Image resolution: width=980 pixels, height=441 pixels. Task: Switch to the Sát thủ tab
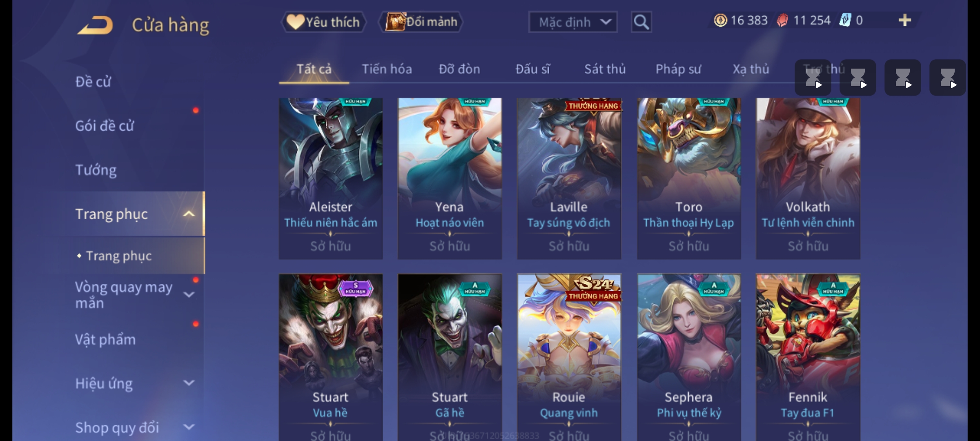605,69
